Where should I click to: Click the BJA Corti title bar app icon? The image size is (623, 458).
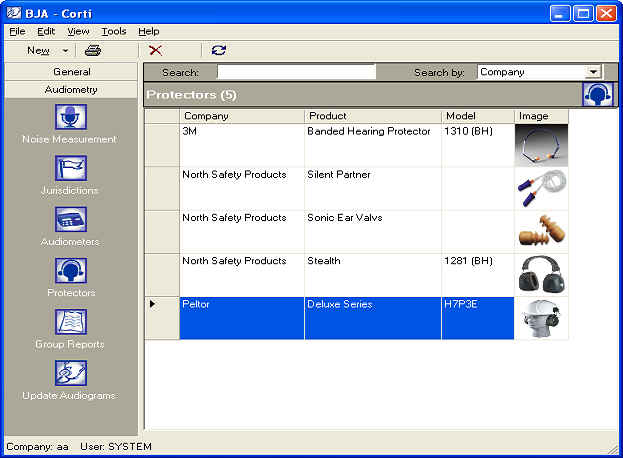tap(14, 13)
